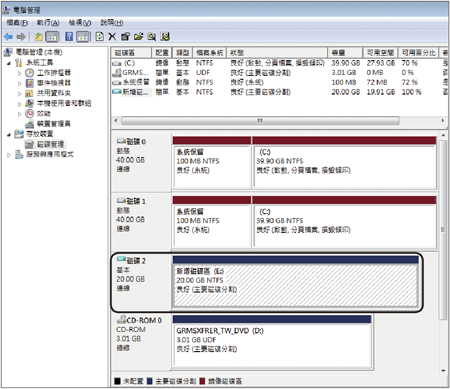Screen dimensions: 450x389
Task: Click the open folder toolbar icon
Action: [x=138, y=36]
